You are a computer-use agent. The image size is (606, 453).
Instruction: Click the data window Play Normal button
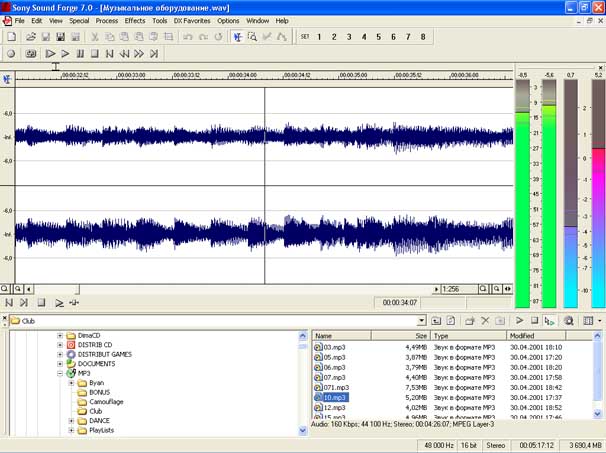[59, 303]
